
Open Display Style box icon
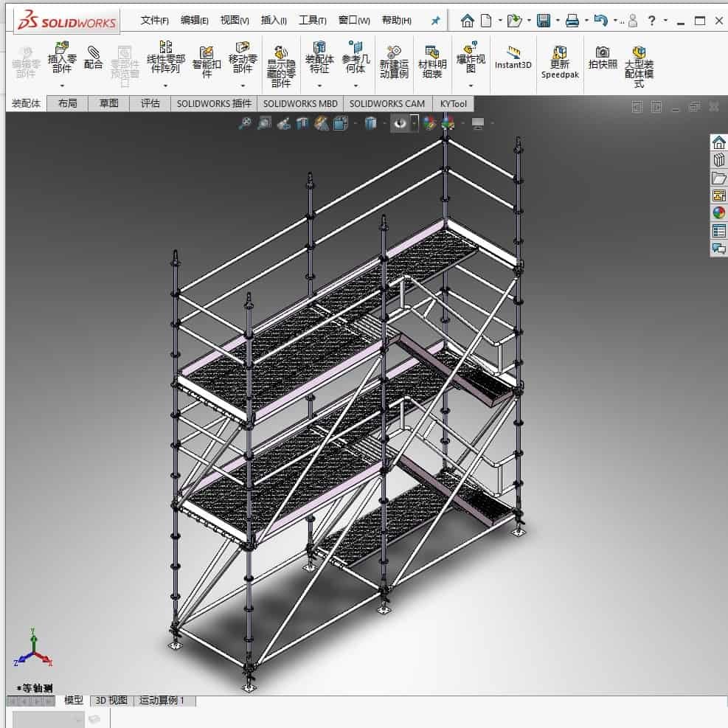point(370,123)
